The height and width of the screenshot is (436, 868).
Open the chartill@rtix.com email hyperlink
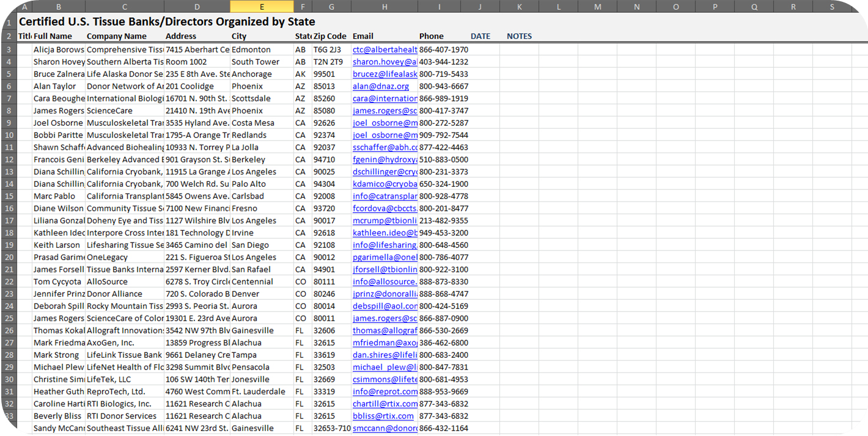(x=384, y=404)
